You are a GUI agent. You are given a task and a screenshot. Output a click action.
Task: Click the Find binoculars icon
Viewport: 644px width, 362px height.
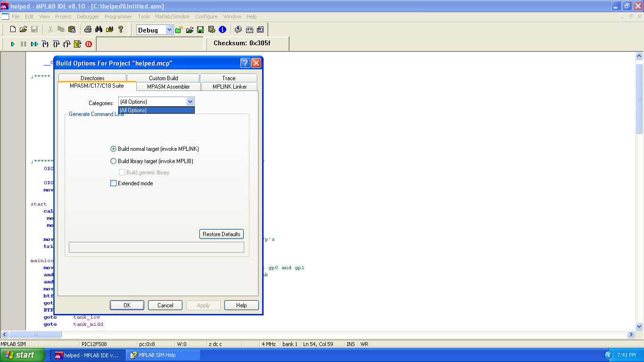pos(99,29)
